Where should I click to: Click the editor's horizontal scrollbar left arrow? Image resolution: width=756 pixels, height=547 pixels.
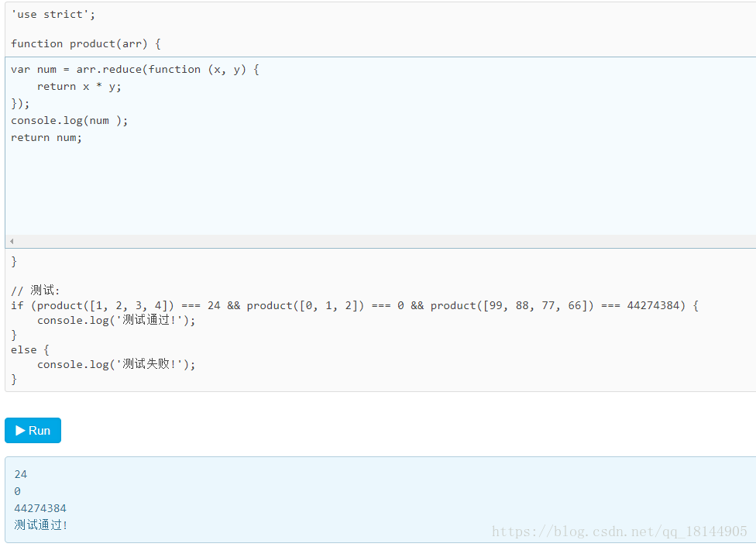click(x=12, y=241)
